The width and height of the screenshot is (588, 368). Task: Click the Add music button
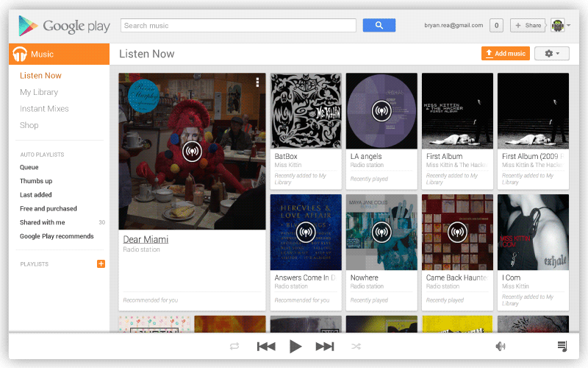pos(505,54)
